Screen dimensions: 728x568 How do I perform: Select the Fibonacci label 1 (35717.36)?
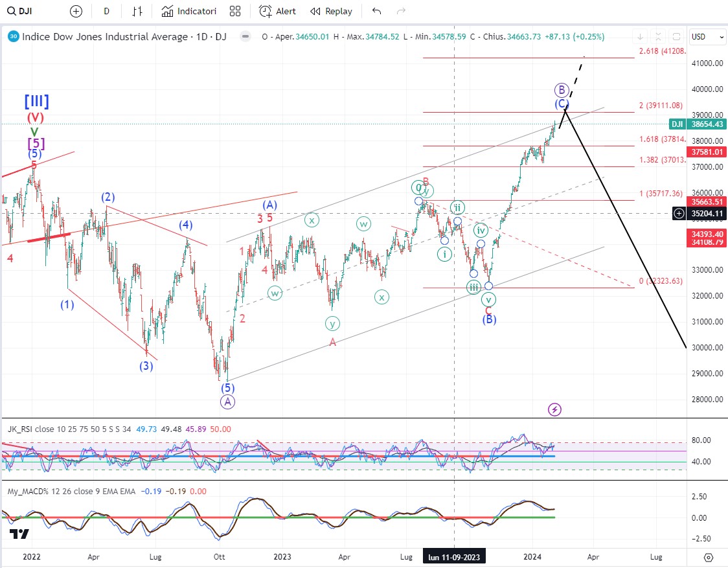coord(661,194)
